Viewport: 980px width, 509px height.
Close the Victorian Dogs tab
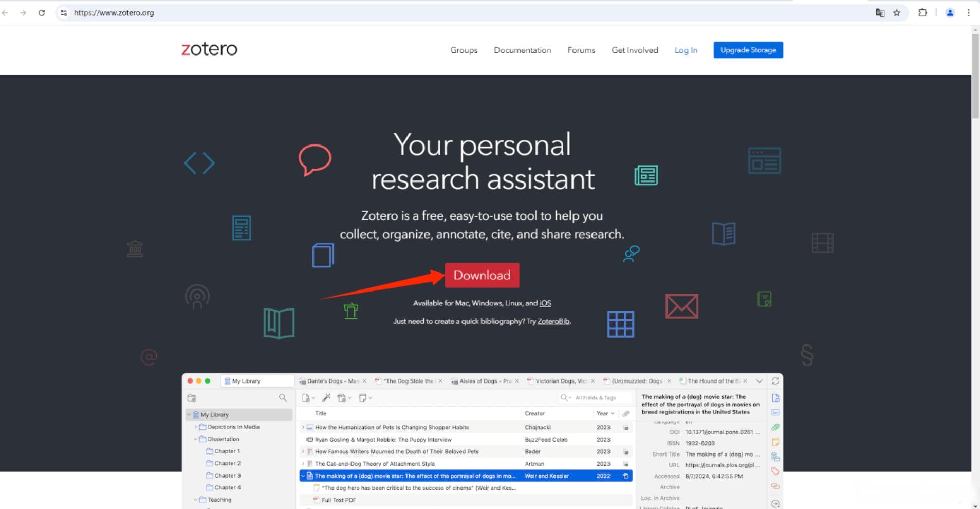[x=593, y=381]
